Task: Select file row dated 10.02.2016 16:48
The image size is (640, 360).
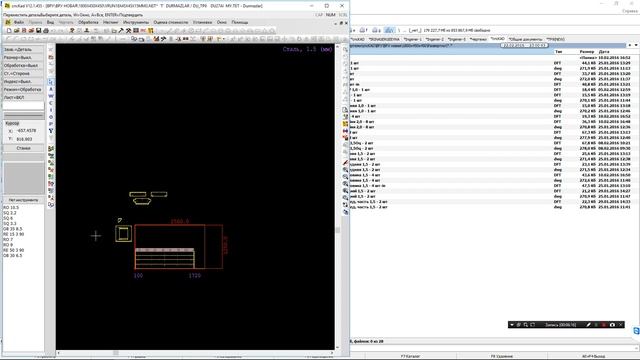Action: pos(491,122)
